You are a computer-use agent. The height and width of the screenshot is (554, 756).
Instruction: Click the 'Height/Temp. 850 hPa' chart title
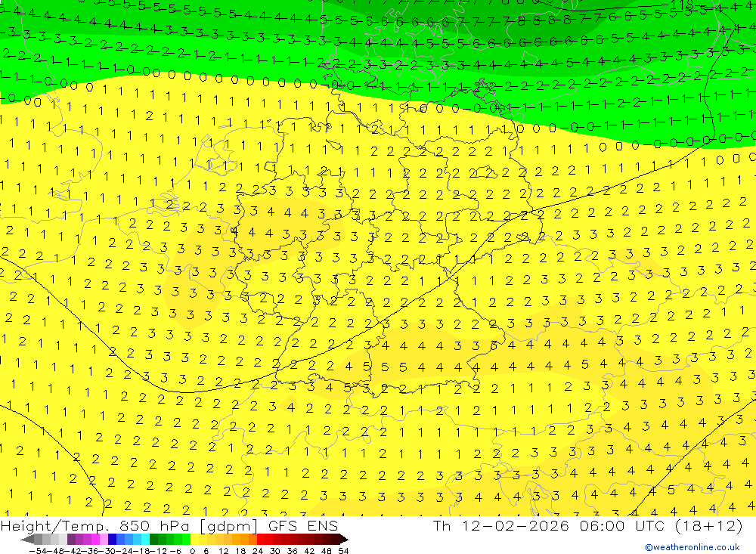click(x=94, y=525)
